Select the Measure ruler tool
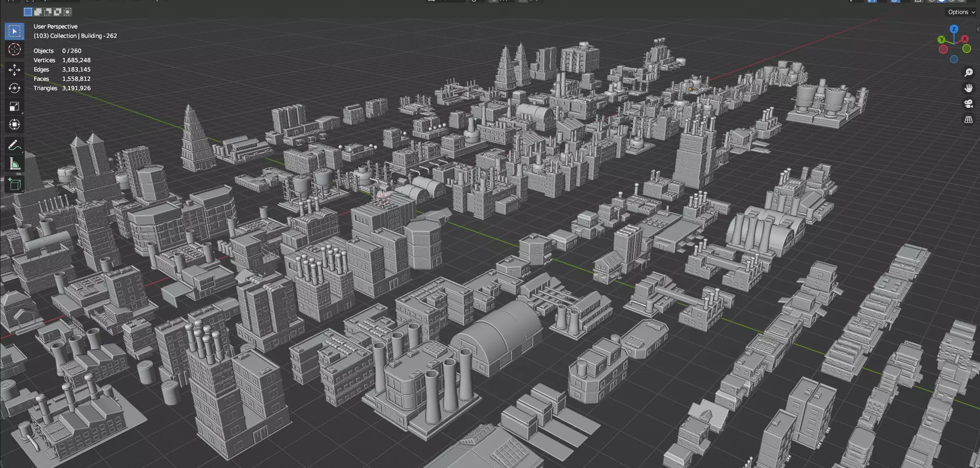Viewport: 980px width, 468px height. pyautogui.click(x=15, y=164)
